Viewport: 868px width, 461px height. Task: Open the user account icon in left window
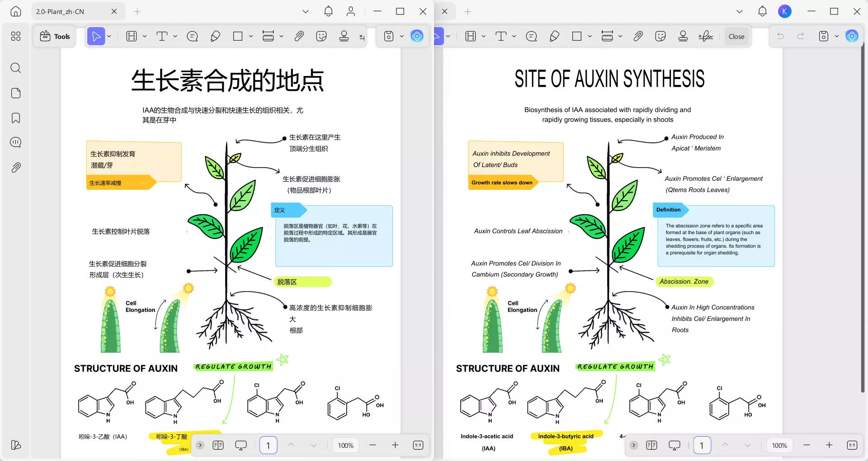351,11
